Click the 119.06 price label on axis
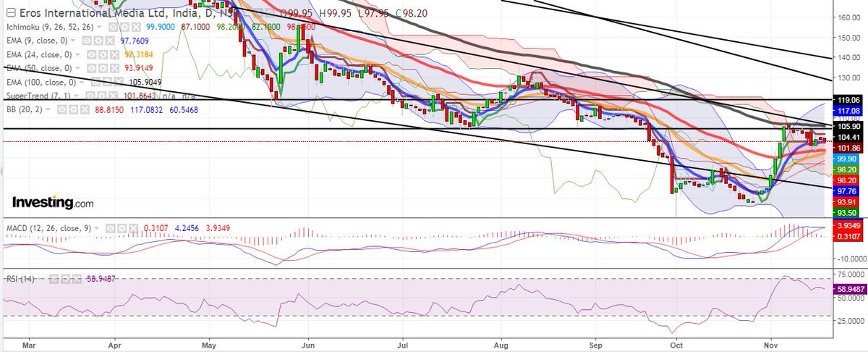The width and height of the screenshot is (868, 352). tap(848, 100)
